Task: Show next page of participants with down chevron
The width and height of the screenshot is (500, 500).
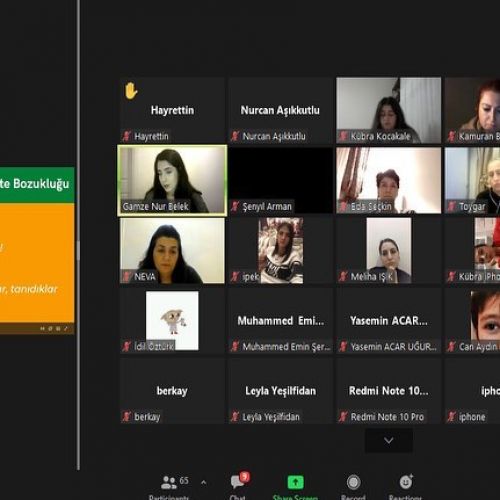Action: [x=389, y=441]
